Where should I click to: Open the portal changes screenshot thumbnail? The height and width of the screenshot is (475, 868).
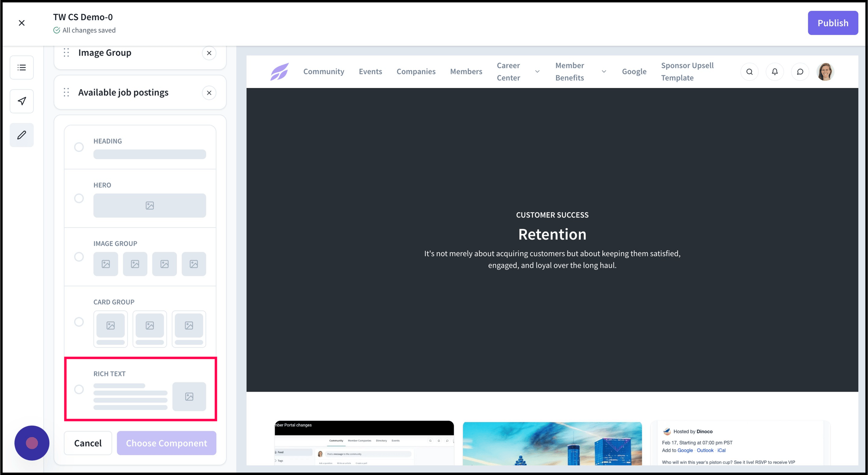pos(364,443)
